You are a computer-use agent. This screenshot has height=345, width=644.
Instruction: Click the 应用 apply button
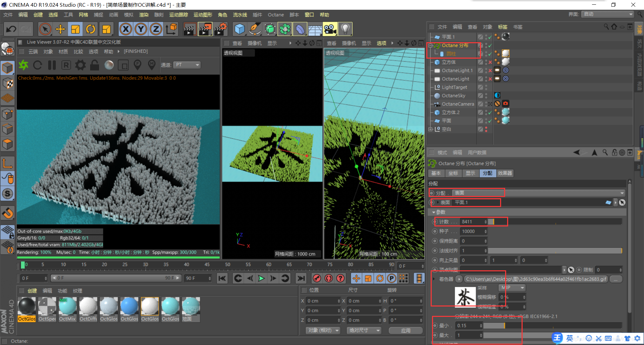406,331
